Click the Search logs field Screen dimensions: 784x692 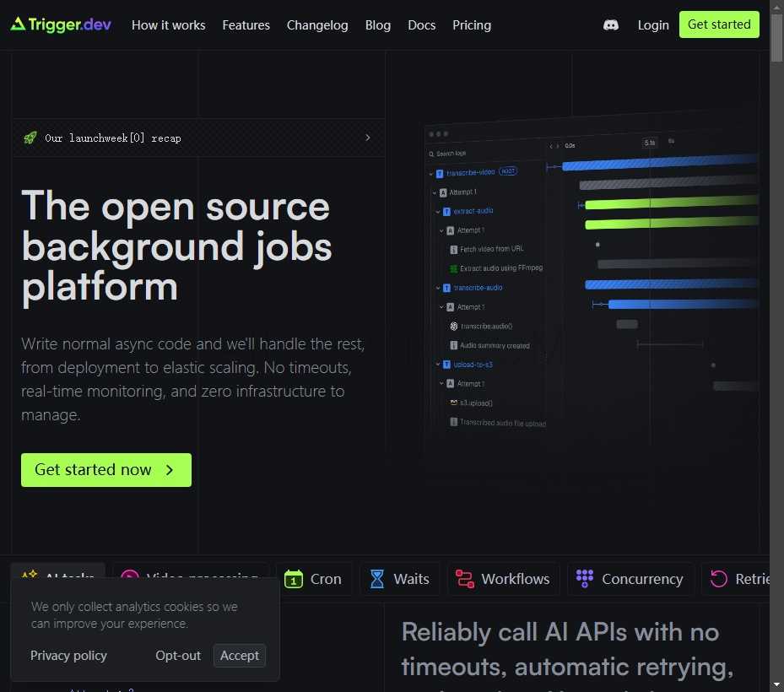pos(473,154)
